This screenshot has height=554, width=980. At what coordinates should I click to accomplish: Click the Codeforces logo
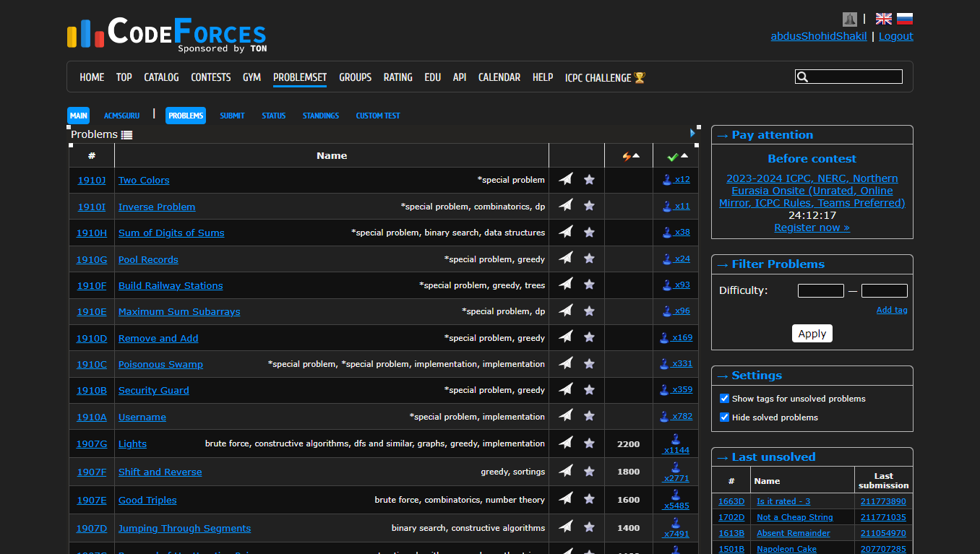click(x=167, y=34)
